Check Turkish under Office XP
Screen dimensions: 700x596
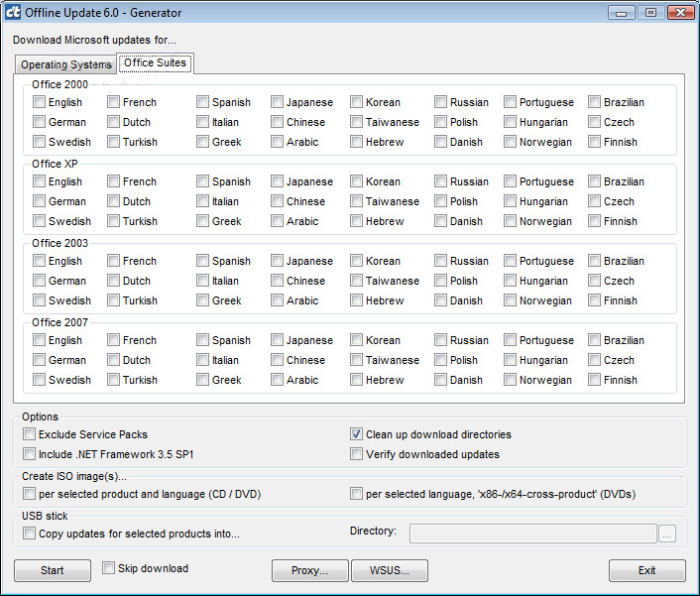pyautogui.click(x=113, y=221)
